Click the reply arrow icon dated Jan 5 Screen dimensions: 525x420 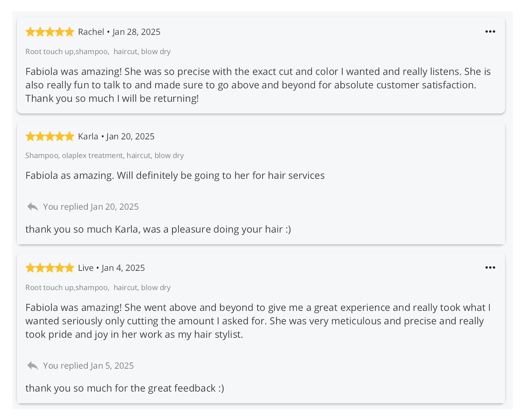point(32,366)
